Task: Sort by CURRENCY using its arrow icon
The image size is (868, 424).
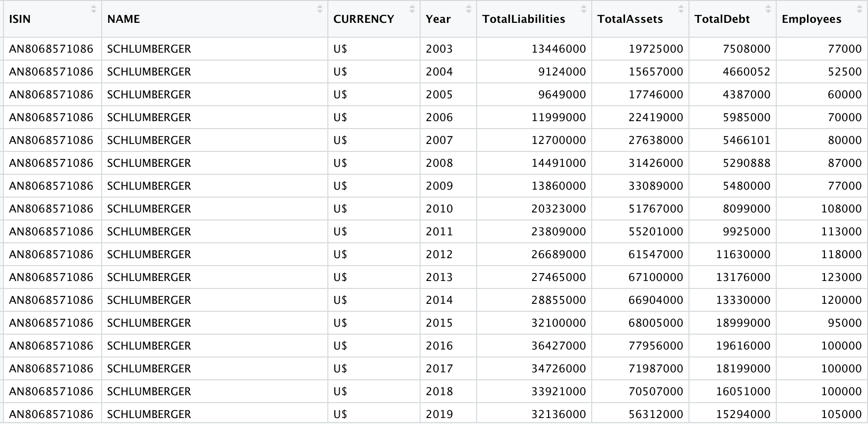Action: [412, 9]
